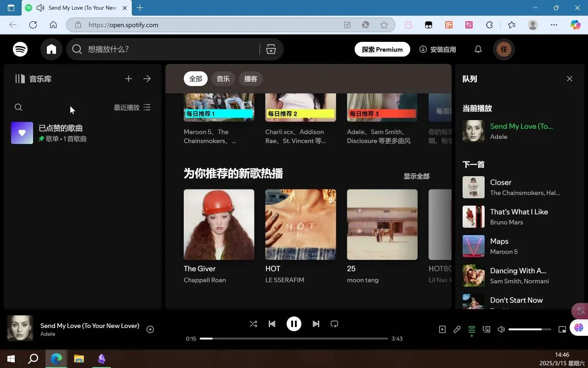Go back in the browser
This screenshot has width=588, height=368.
pos(13,25)
